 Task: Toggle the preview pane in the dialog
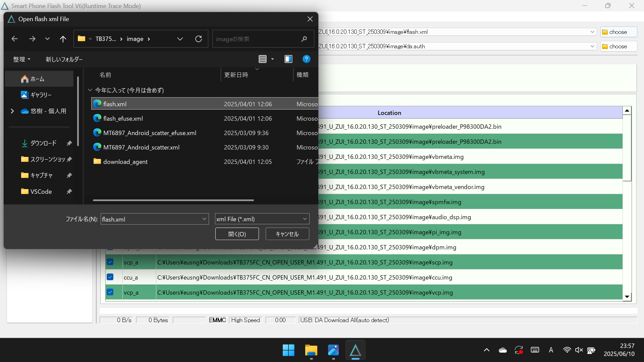coord(288,59)
